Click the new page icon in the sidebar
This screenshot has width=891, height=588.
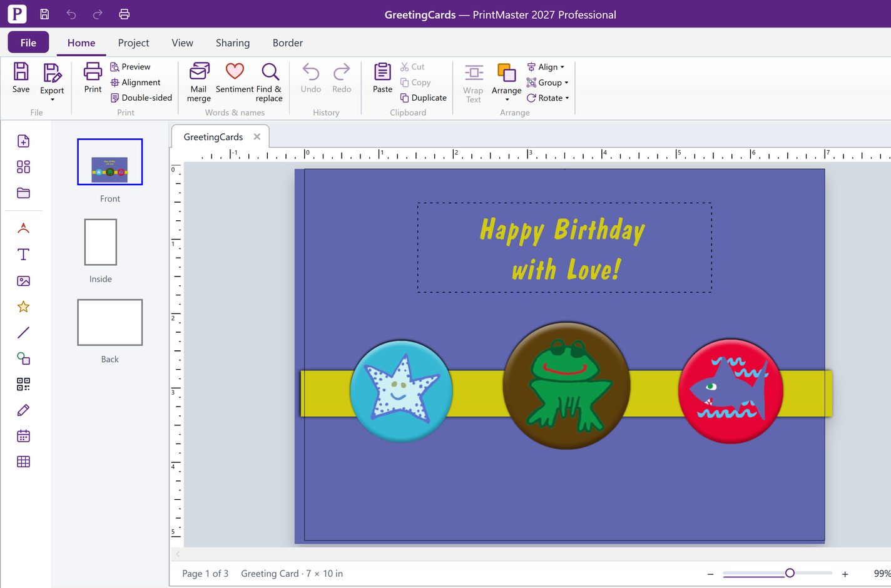click(x=23, y=141)
